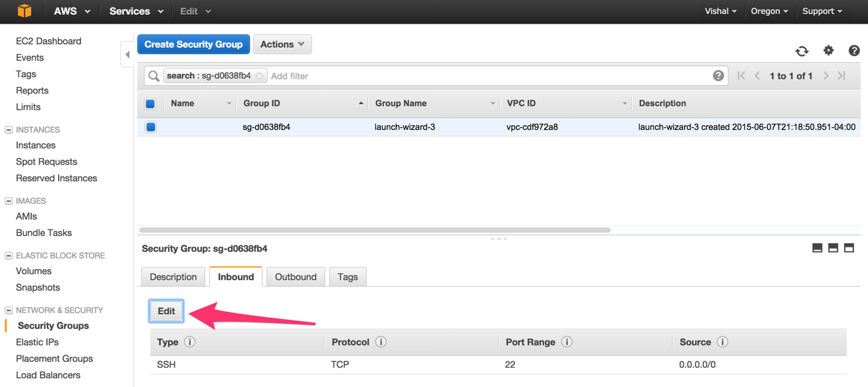
Task: Split the details pane evenly
Action: click(x=833, y=248)
